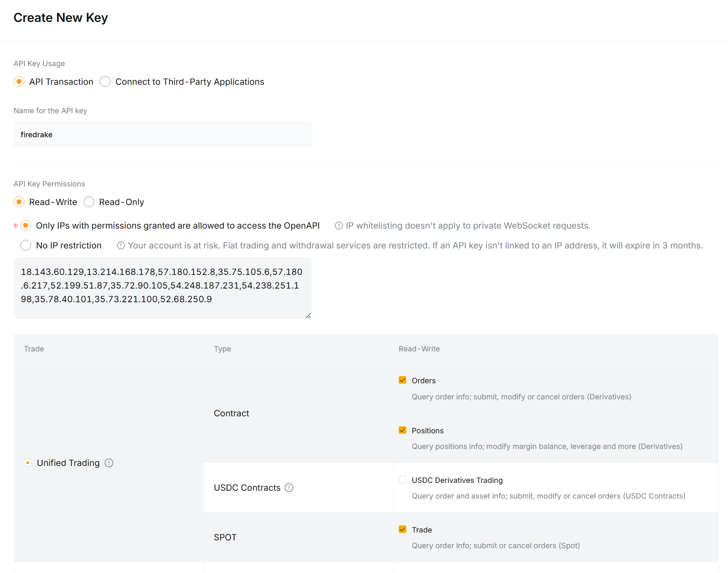Switch API Key Permissions to Read-Only
This screenshot has height=573, width=728.
click(89, 202)
